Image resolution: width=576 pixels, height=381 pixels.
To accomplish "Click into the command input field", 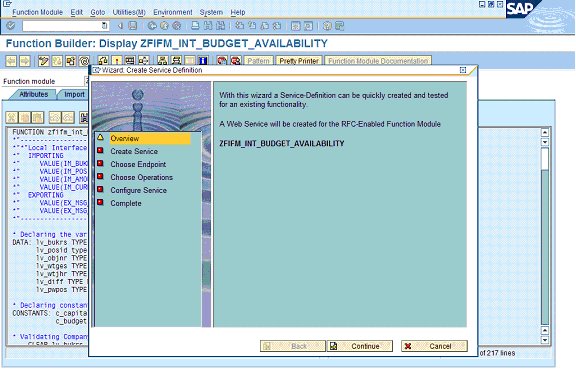I will point(62,26).
